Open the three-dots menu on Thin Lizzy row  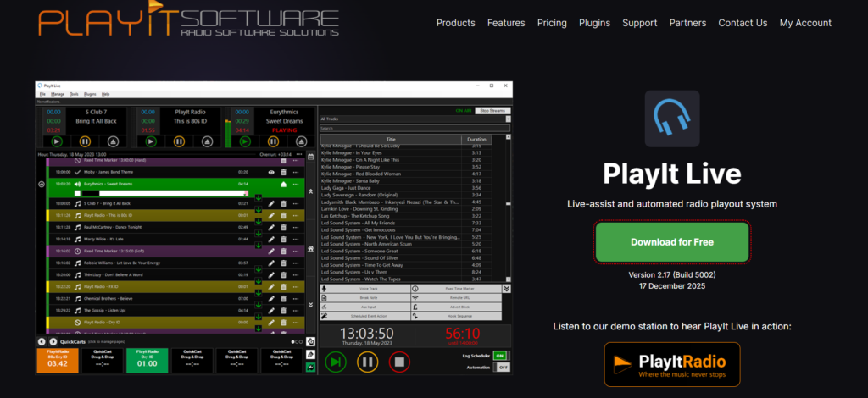[296, 275]
